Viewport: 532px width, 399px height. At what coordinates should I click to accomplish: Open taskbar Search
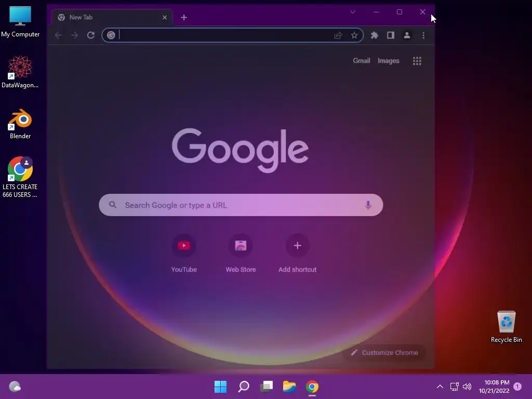pos(244,387)
